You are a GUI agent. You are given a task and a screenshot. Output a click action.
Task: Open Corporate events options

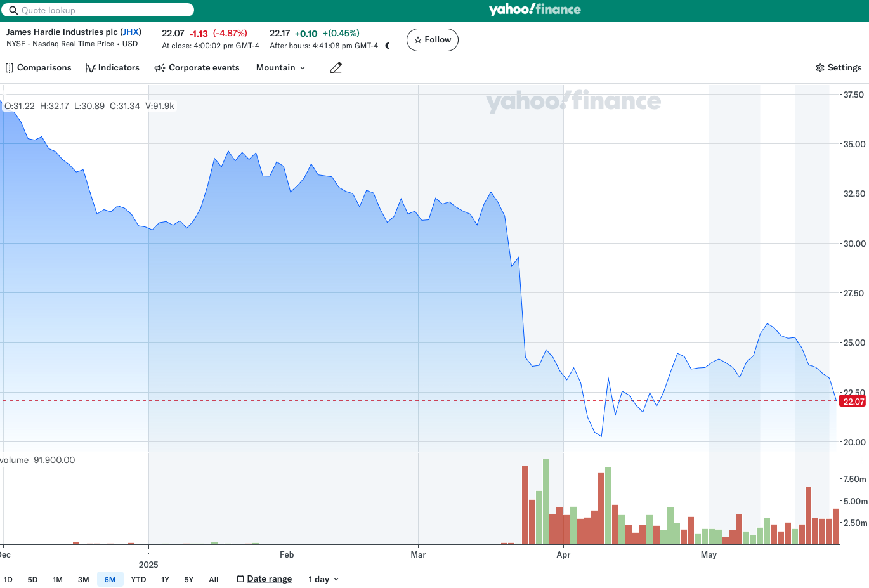pyautogui.click(x=197, y=68)
